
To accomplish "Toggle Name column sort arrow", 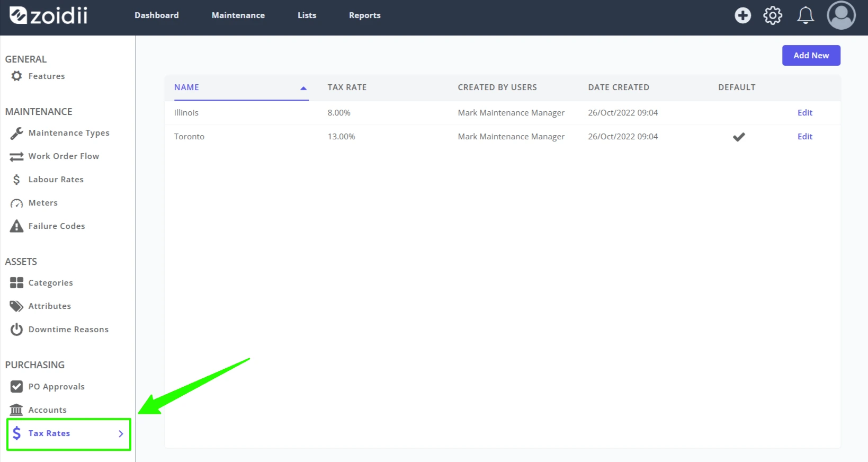I will (303, 88).
